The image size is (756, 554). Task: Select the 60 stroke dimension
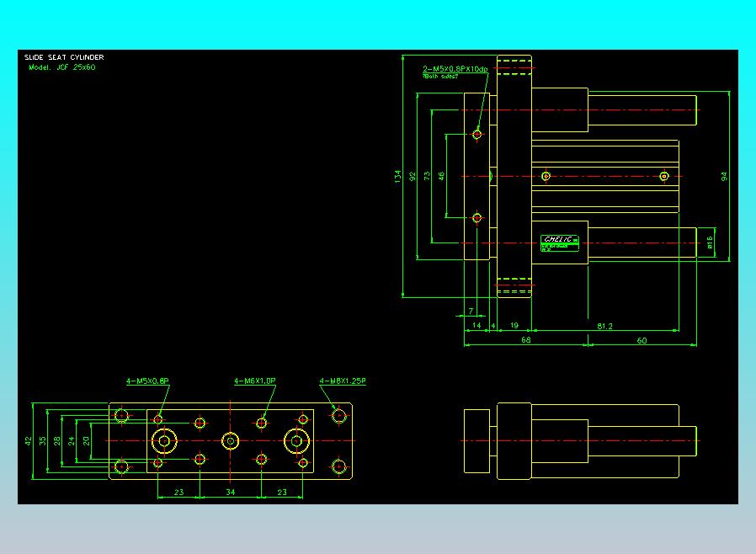point(642,340)
